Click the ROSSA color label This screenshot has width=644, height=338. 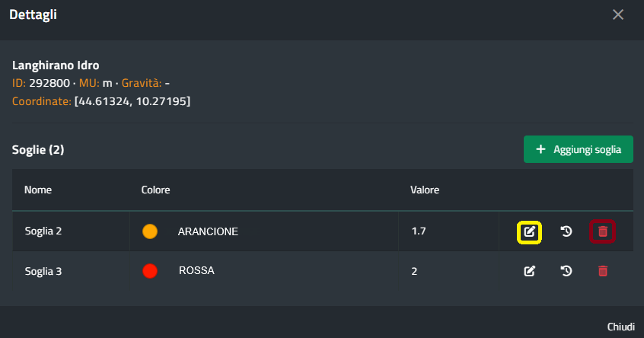(x=196, y=270)
